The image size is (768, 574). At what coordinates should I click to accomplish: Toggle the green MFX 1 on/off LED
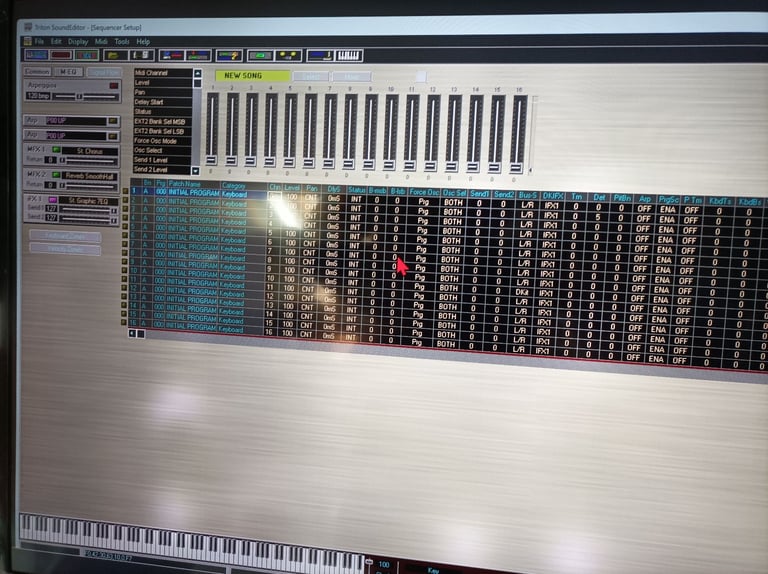pos(56,149)
